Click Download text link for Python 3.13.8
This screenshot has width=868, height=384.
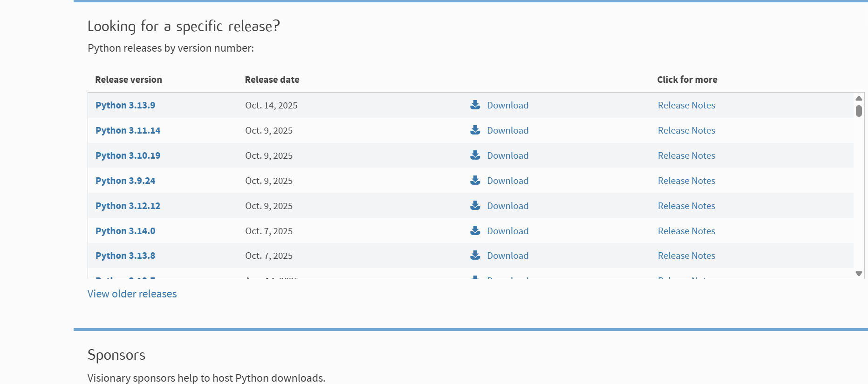click(508, 256)
